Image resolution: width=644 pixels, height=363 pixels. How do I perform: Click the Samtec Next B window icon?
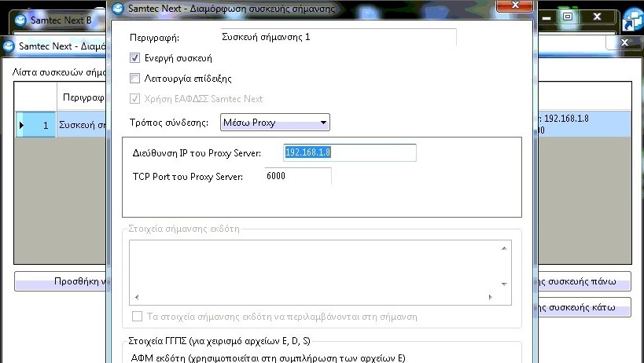[x=20, y=20]
